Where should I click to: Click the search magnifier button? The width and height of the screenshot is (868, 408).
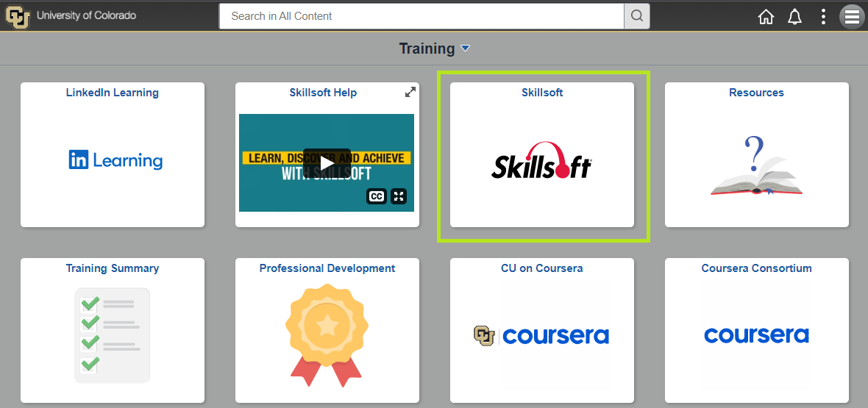coord(636,16)
